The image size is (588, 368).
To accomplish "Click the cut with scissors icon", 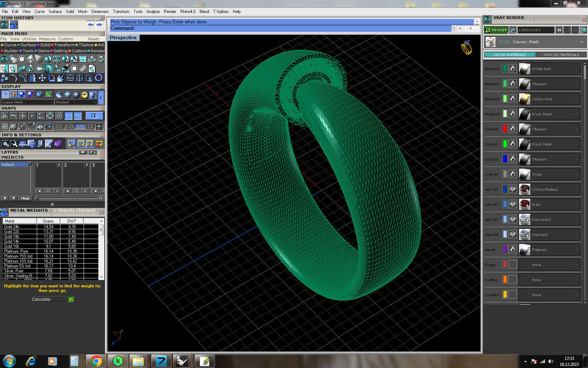I will coord(89,78).
